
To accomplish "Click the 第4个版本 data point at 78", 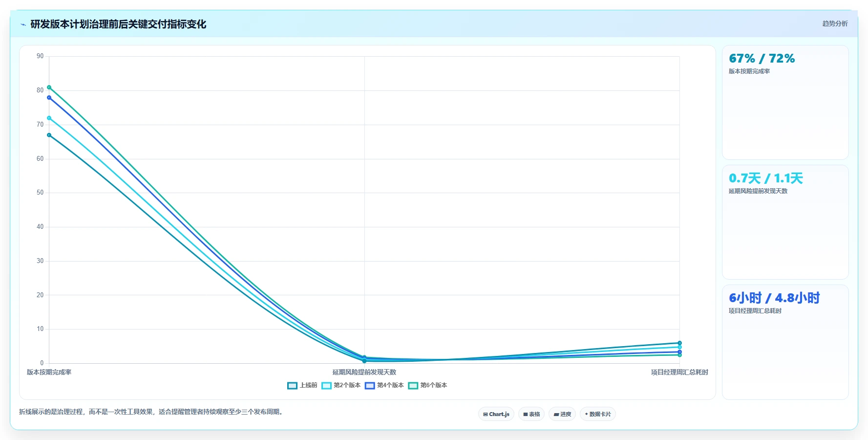I will coord(49,98).
